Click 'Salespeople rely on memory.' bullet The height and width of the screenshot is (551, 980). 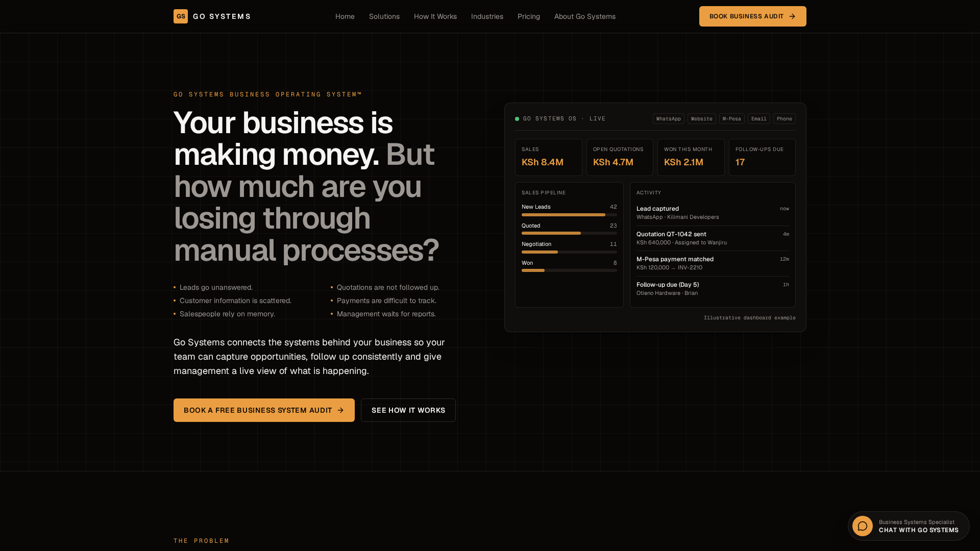coord(227,314)
